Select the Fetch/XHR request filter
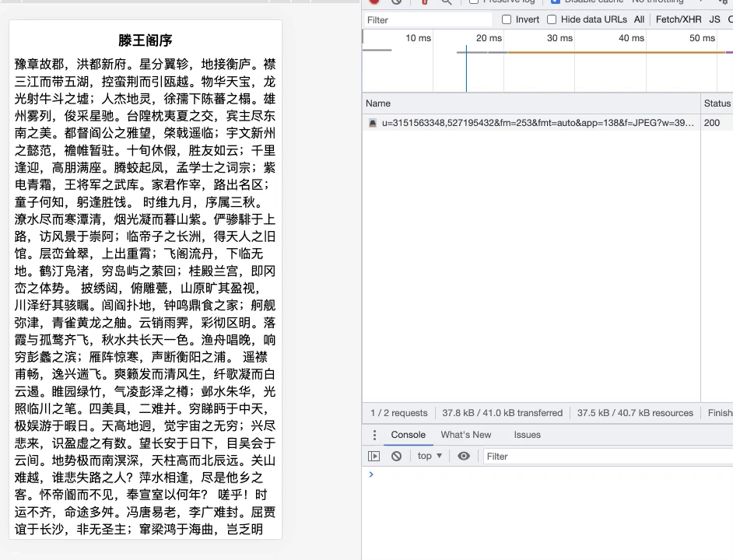733x560 pixels. [678, 19]
